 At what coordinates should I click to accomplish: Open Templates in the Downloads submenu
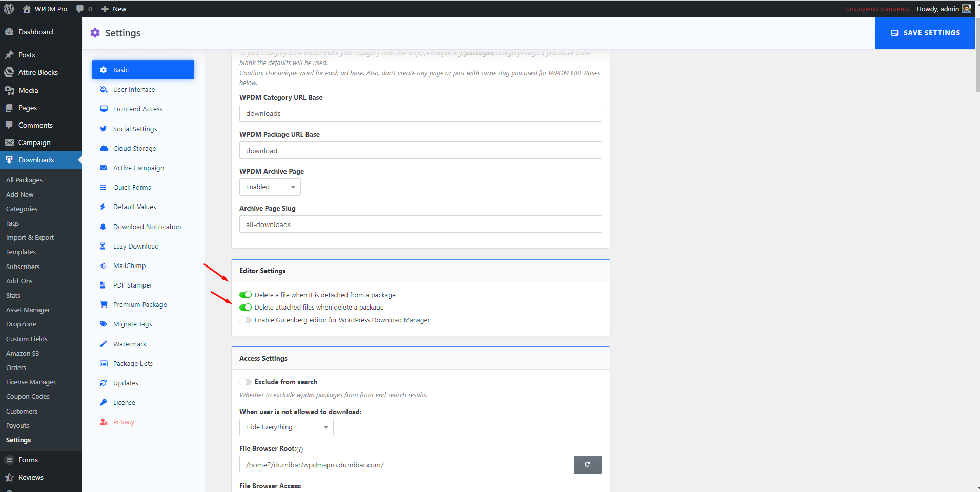pos(21,252)
